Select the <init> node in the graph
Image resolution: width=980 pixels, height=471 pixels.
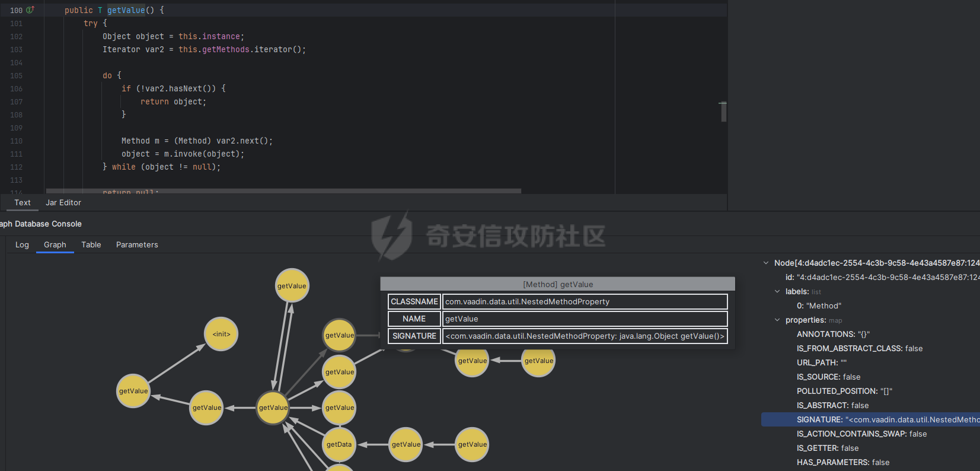pyautogui.click(x=221, y=334)
